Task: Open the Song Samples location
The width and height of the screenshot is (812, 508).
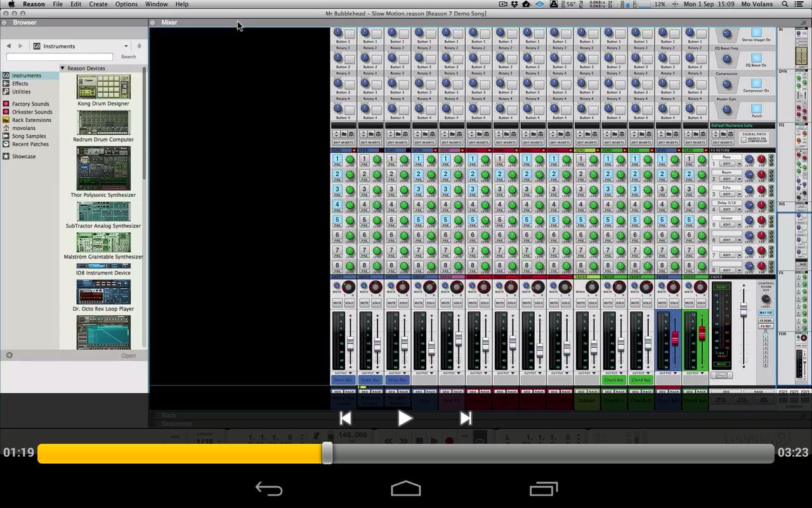Action: click(29, 137)
